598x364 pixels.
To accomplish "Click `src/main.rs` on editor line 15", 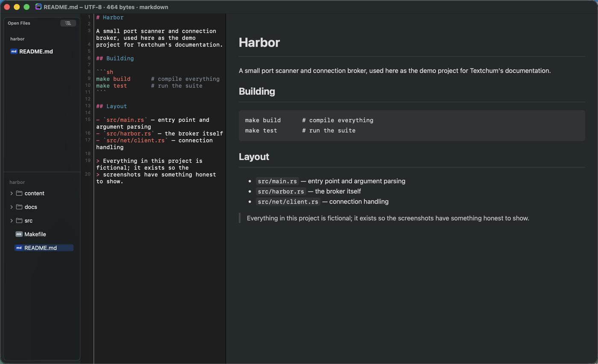I will pos(125,120).
